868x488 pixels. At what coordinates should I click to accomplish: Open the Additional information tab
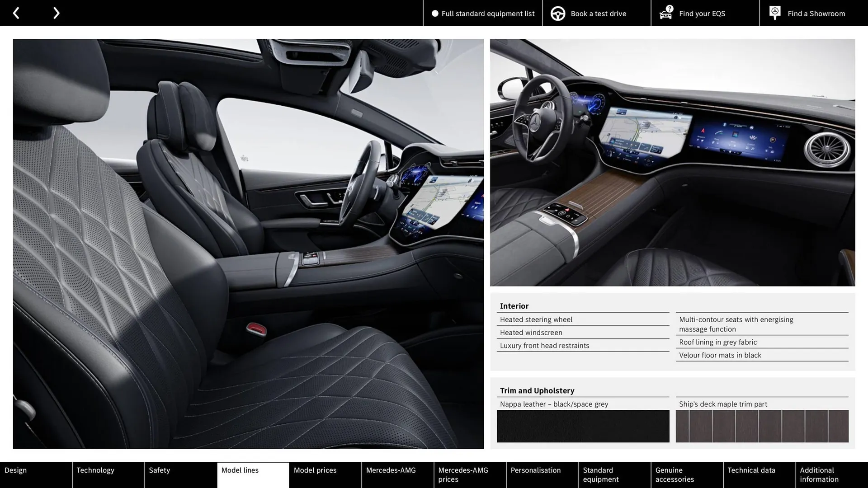point(832,475)
